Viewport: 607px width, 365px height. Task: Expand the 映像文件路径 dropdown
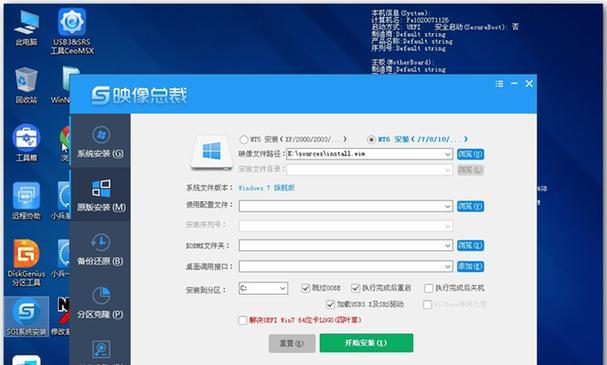(x=448, y=154)
